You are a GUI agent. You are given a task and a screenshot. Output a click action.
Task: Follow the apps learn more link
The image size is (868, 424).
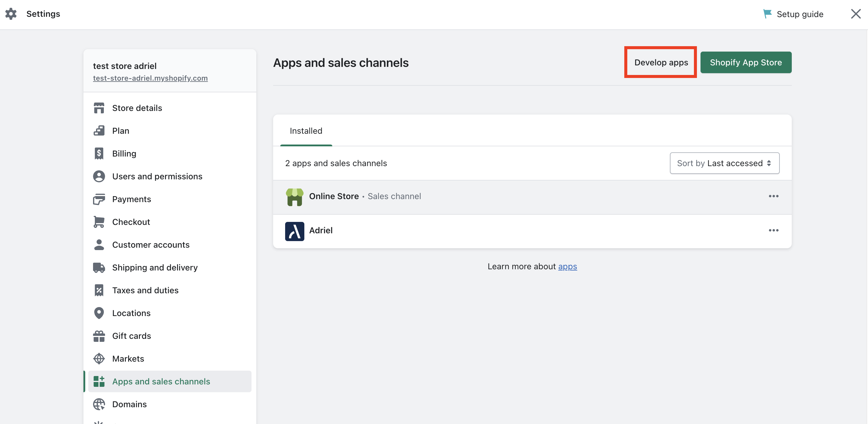[568, 266]
